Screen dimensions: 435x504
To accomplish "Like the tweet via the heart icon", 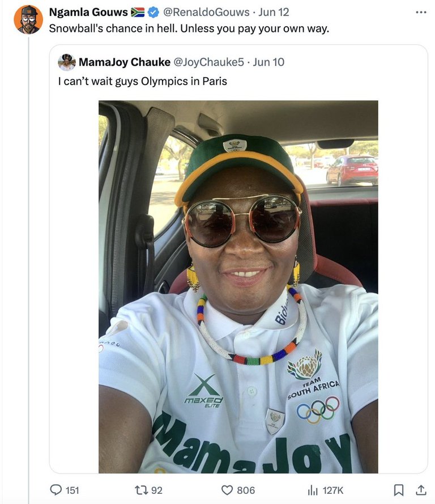I will (x=227, y=490).
